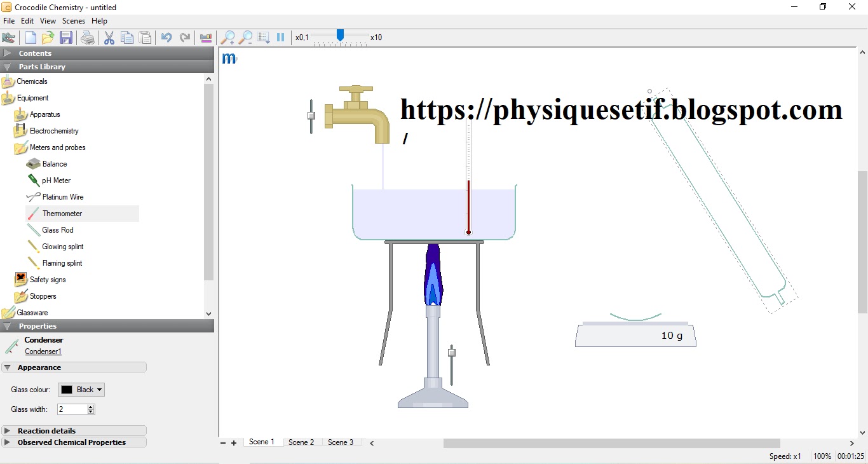The image size is (868, 464).
Task: Select the Glowing splint part
Action: [55, 247]
